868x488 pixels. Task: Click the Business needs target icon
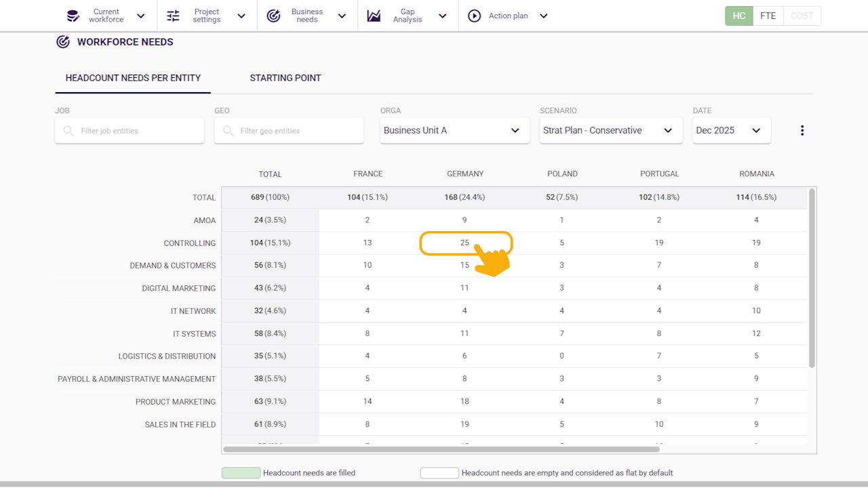pyautogui.click(x=273, y=16)
